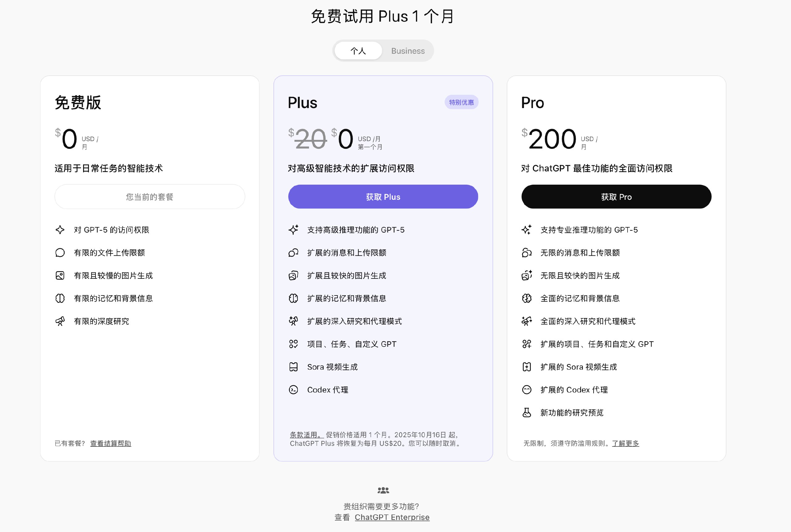Click the 免费试用 Plus 1 个月 title
Image resolution: width=791 pixels, height=532 pixels.
(383, 17)
